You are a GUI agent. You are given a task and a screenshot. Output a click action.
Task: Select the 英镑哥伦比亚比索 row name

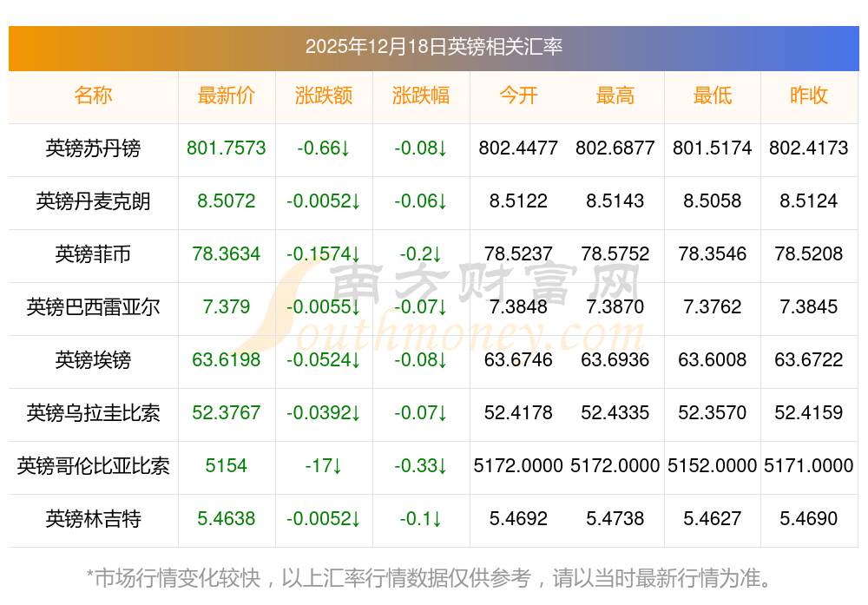(93, 465)
